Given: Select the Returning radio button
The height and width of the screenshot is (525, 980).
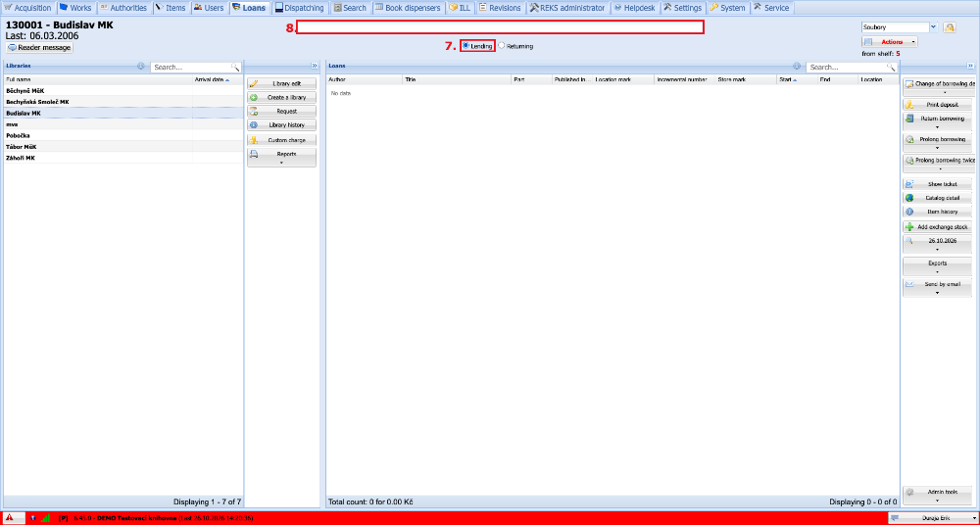Looking at the screenshot, I should click(x=501, y=46).
